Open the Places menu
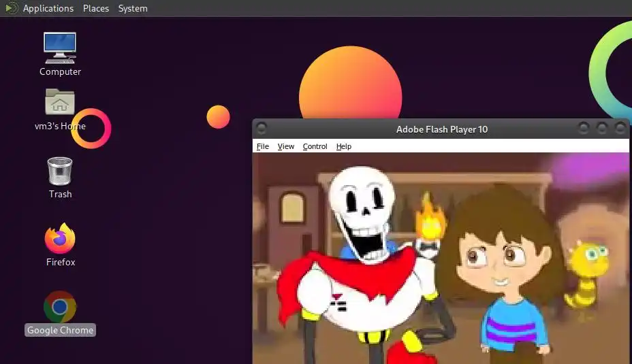632x364 pixels. pyautogui.click(x=96, y=8)
